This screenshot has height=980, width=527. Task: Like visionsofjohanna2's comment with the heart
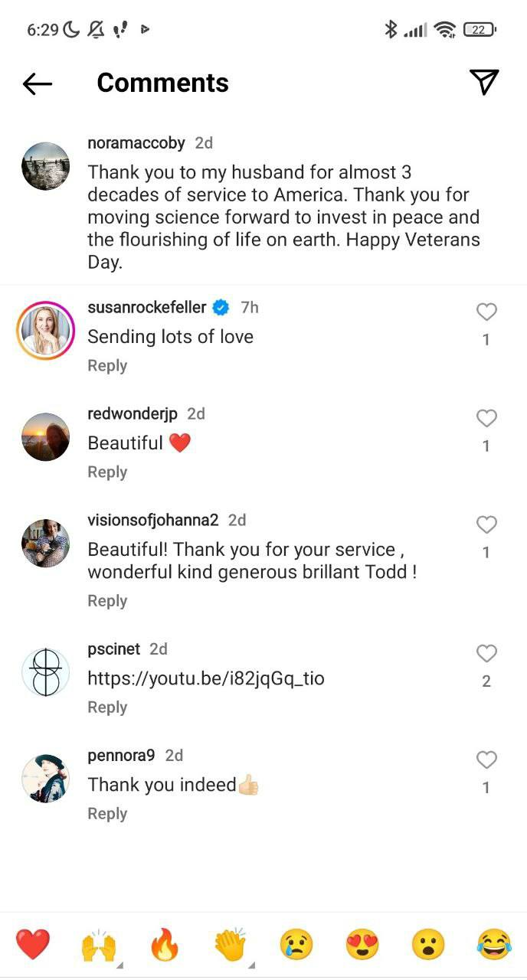pos(486,524)
